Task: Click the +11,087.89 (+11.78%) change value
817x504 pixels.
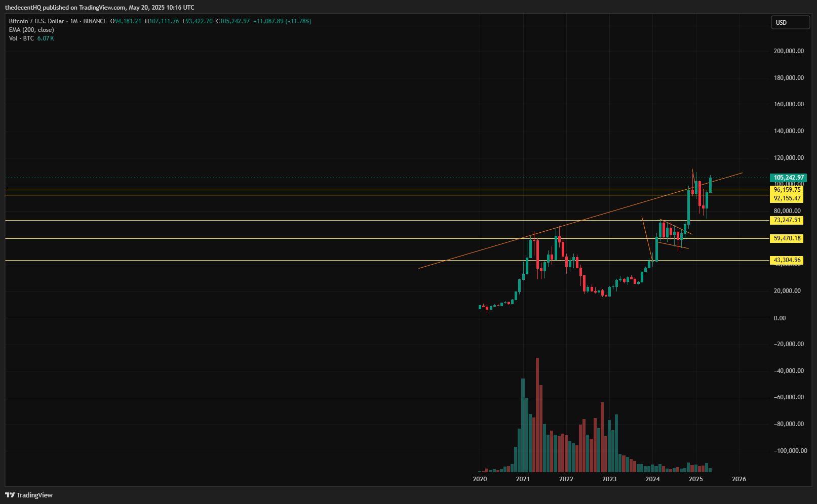Action: 282,21
